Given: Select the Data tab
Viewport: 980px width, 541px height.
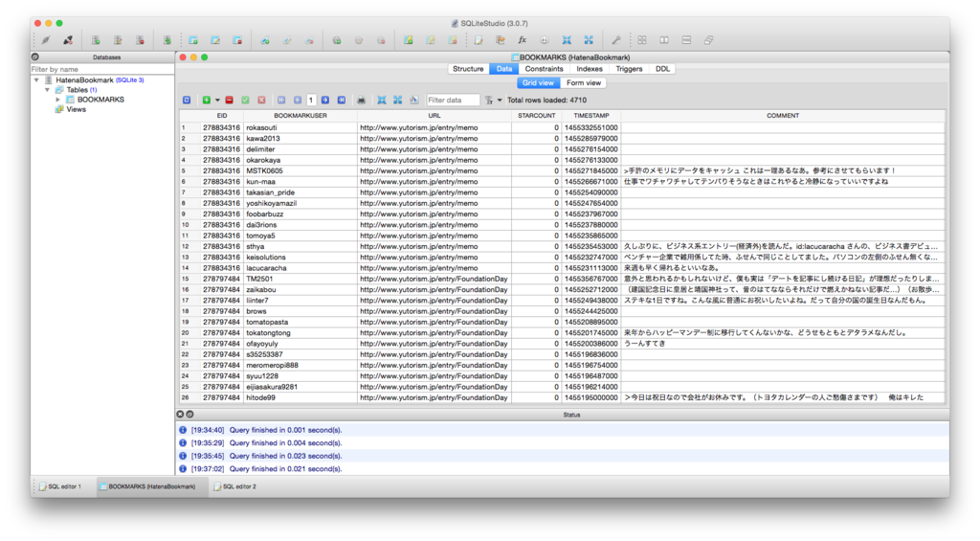Looking at the screenshot, I should pos(503,69).
